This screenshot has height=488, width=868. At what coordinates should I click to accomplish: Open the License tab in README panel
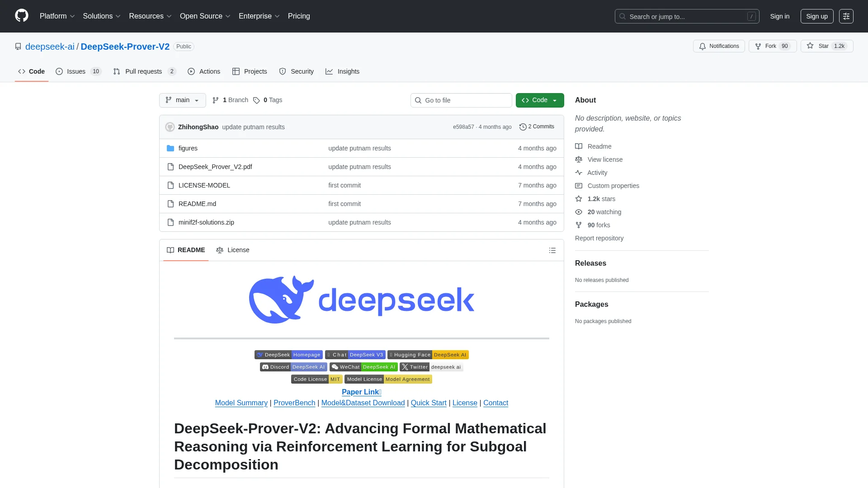point(233,250)
